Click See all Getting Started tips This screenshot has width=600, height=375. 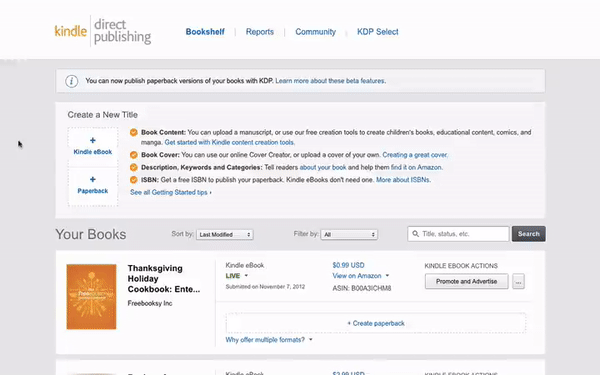tap(171, 192)
